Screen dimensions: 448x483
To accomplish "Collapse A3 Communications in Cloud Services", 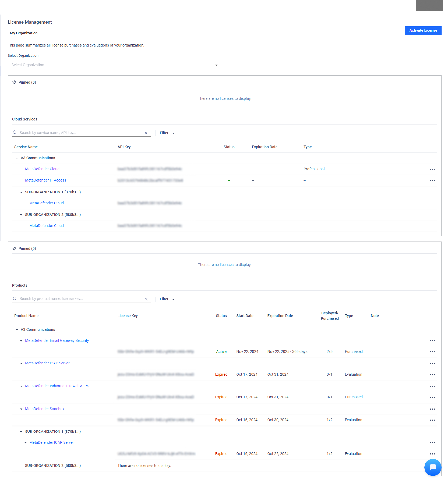I will point(17,158).
